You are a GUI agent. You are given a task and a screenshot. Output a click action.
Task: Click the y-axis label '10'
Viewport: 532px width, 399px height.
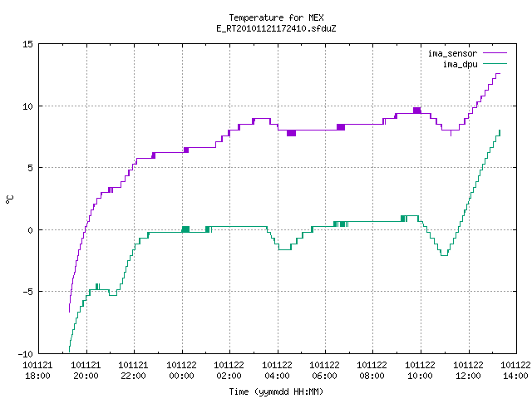27,106
